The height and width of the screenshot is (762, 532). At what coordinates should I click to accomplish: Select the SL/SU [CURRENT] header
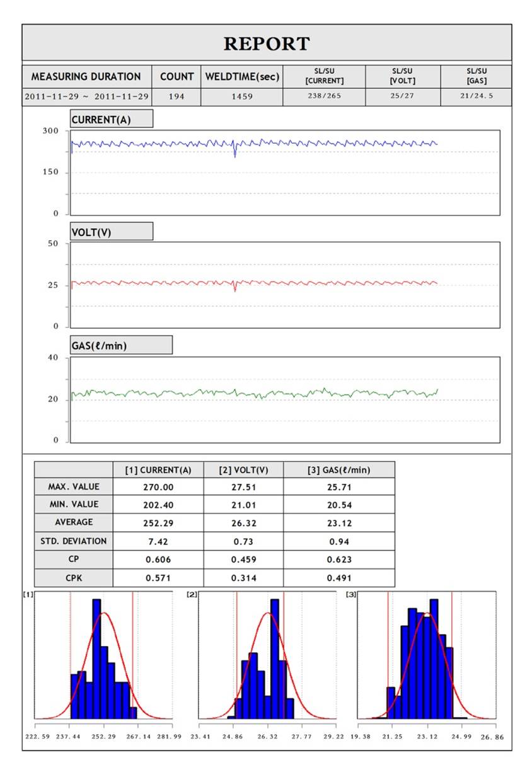pyautogui.click(x=324, y=76)
